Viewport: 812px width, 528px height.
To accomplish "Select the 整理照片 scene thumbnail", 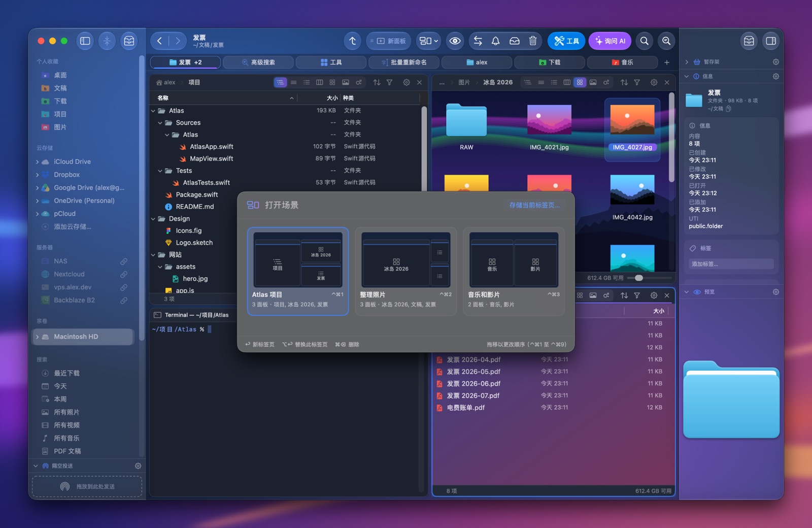I will click(405, 259).
